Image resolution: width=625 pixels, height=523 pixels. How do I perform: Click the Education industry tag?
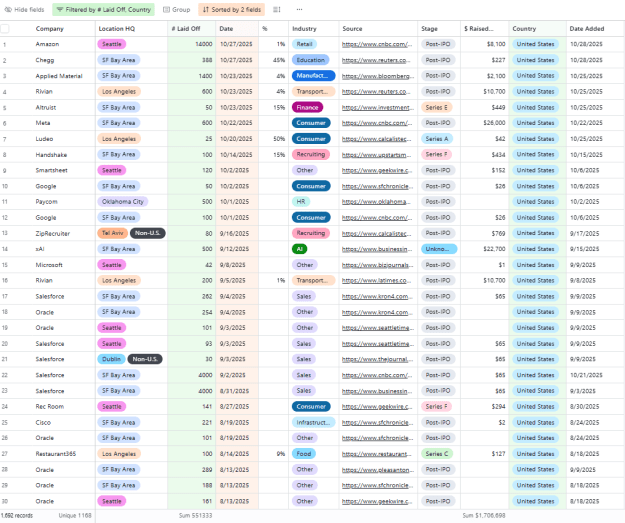[x=311, y=60]
